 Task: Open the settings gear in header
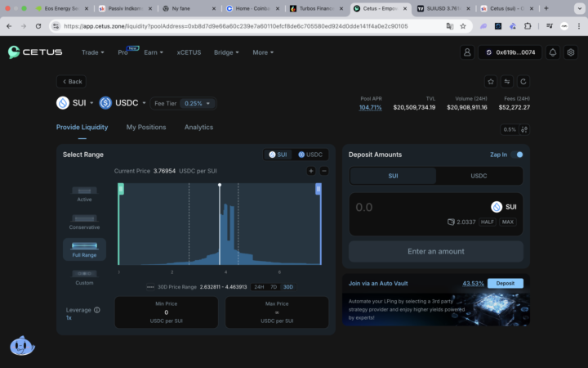(x=570, y=52)
